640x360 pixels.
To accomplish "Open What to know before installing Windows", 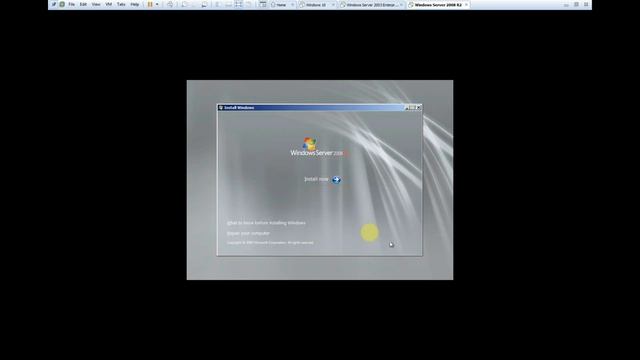I will click(x=266, y=223).
